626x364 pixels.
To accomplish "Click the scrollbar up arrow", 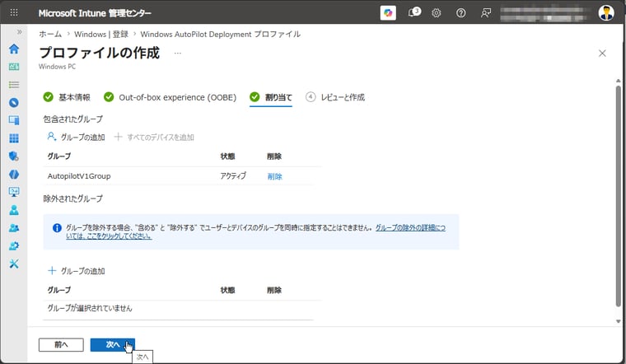I will 618,81.
